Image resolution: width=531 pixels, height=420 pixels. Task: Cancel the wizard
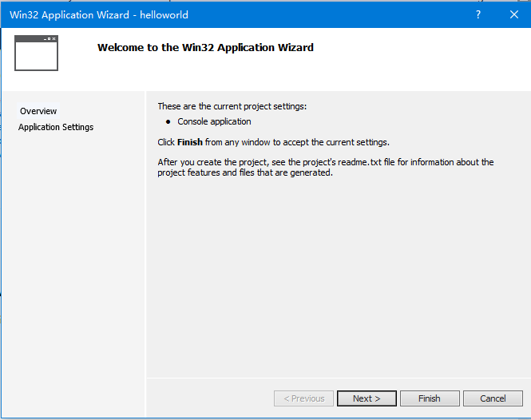pyautogui.click(x=493, y=398)
